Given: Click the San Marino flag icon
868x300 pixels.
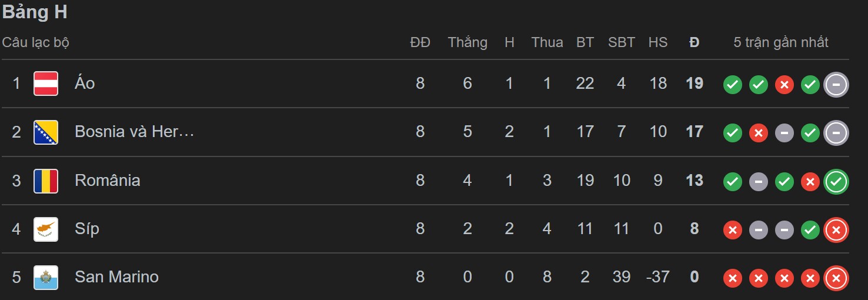Looking at the screenshot, I should tap(46, 277).
